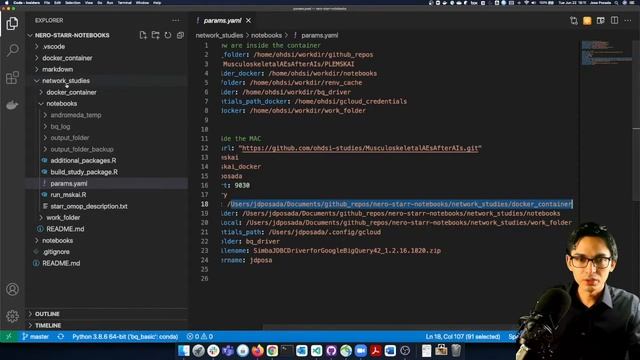The width and height of the screenshot is (640, 360).
Task: Open additional_packages.R file
Action: click(x=83, y=161)
